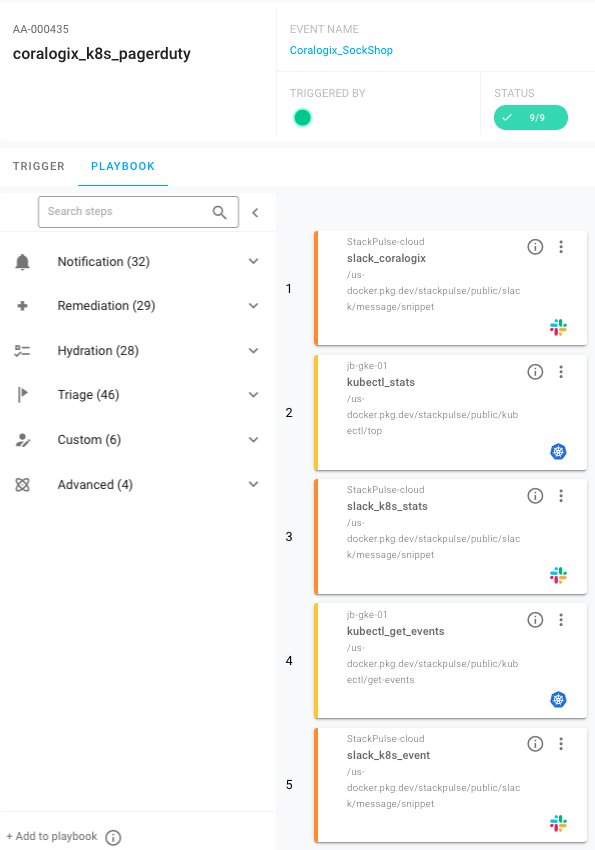Screen dimensions: 595x850
Task: Click the info icon beside Add to playbook
Action: (113, 838)
